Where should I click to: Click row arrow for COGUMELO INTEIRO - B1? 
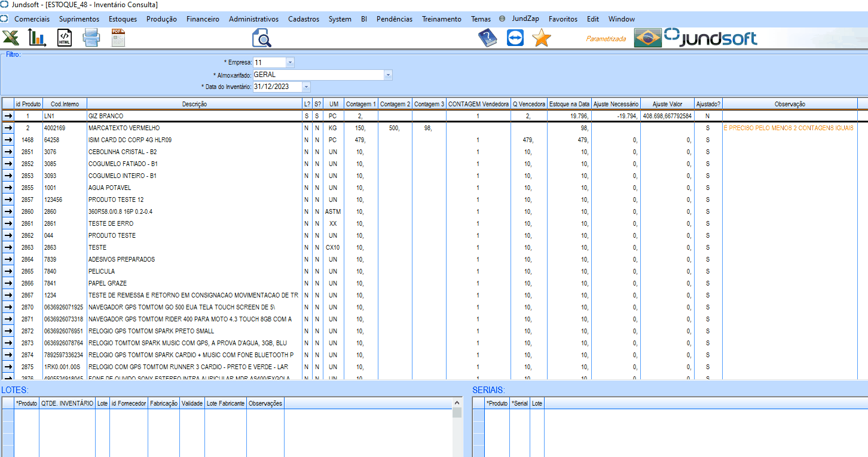tap(8, 176)
